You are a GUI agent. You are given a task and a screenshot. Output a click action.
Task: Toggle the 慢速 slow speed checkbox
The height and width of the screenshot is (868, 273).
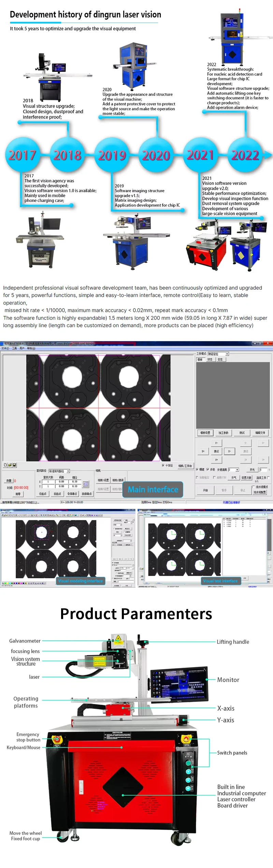click(197, 469)
